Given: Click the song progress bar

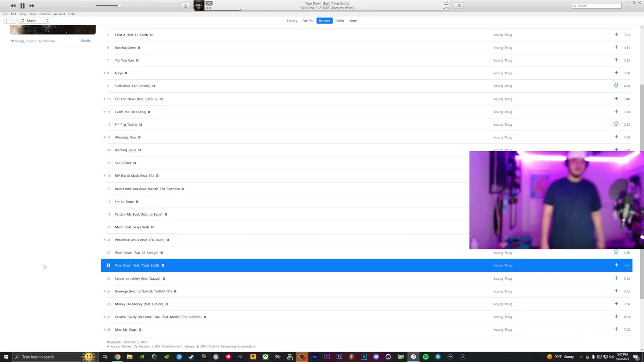Looking at the screenshot, I should pos(327,10).
